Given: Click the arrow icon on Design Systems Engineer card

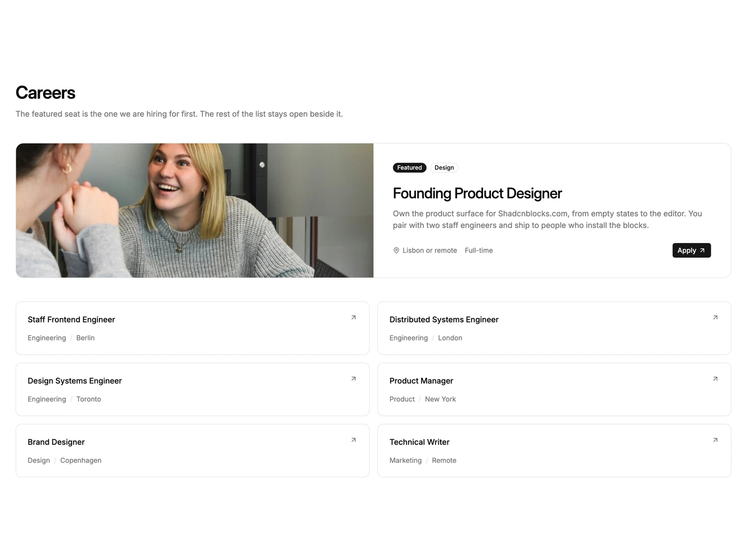Looking at the screenshot, I should [353, 379].
